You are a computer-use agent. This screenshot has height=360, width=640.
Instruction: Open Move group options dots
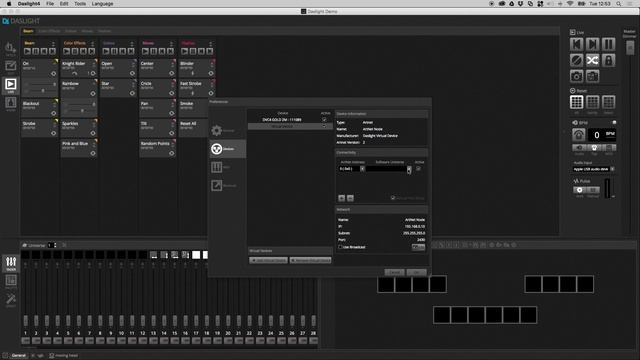pos(171,43)
